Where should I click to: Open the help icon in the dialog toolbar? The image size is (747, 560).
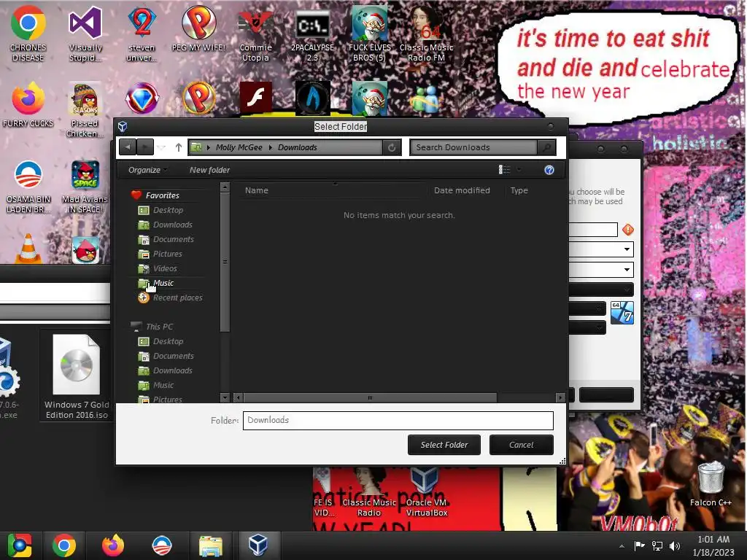click(549, 170)
